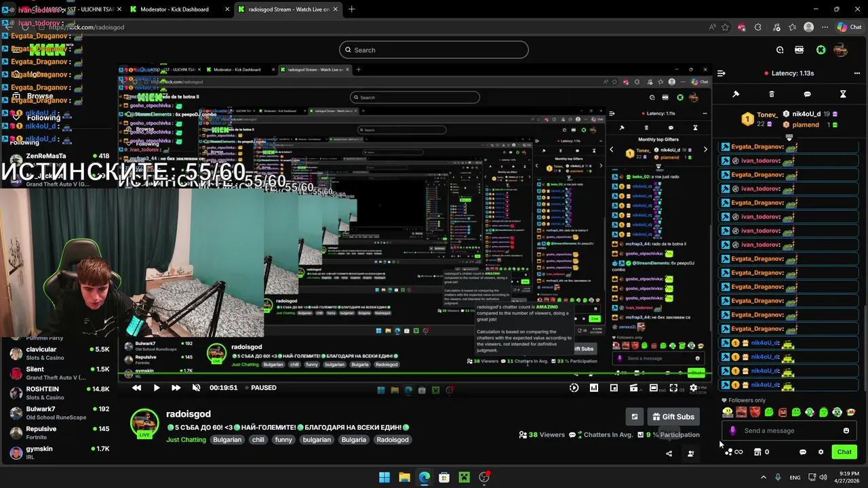Open the clavicular channel in the sidebar
Viewport: 868px width, 488px height.
[59, 353]
